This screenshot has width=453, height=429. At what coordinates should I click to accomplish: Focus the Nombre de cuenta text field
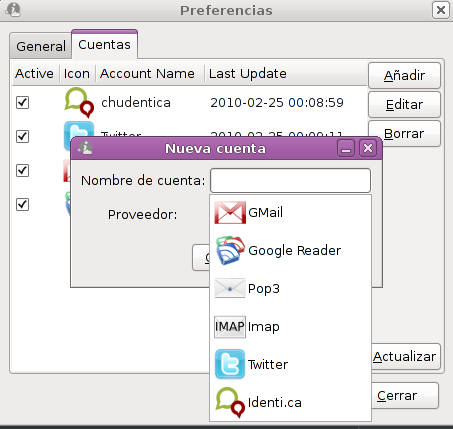290,180
